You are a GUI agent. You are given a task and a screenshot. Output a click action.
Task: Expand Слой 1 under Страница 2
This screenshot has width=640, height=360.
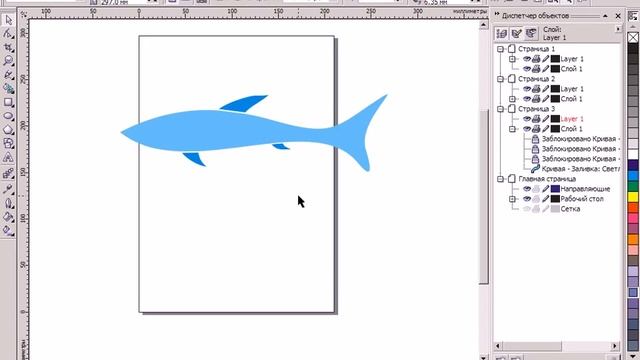click(x=513, y=99)
